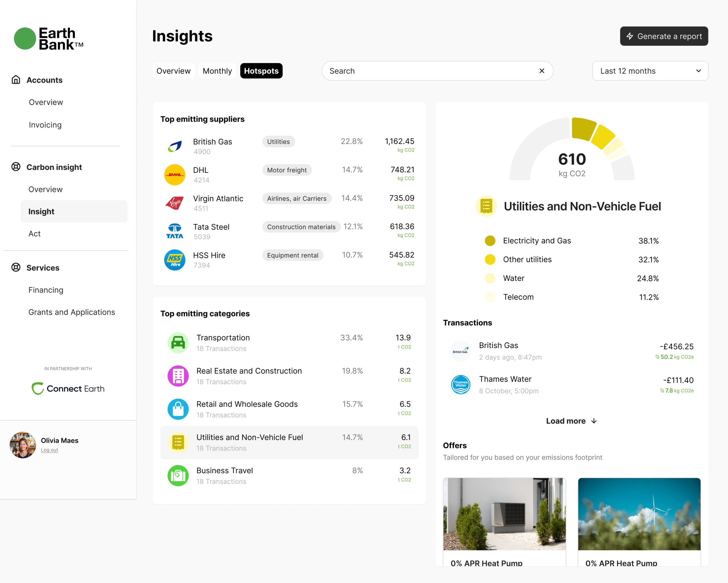Click the DHL supplier logo
Viewport: 728px width, 583px height.
click(175, 175)
